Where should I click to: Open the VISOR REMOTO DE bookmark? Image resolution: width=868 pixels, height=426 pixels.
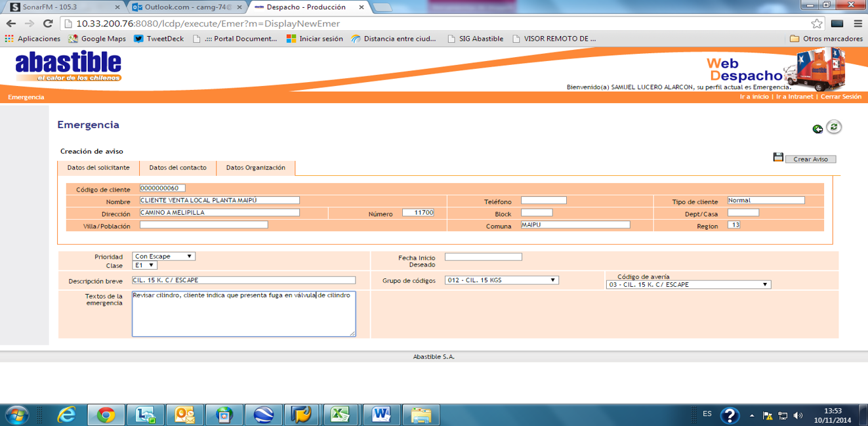pyautogui.click(x=554, y=39)
